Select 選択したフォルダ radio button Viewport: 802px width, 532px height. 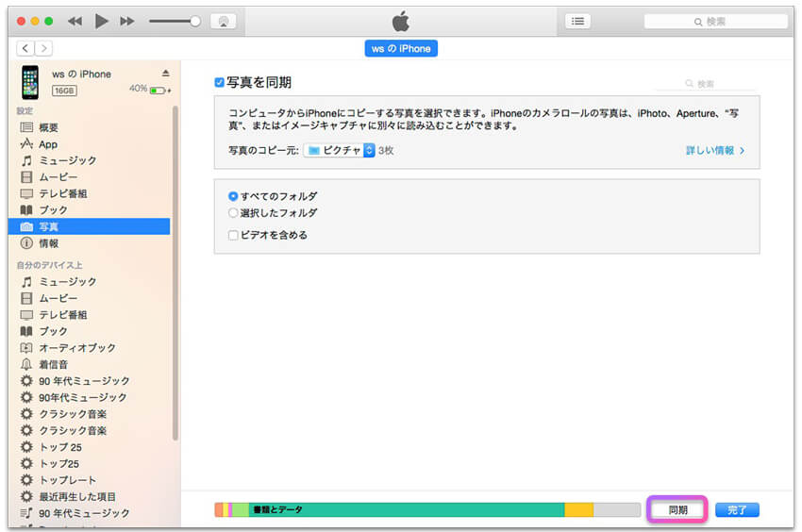pyautogui.click(x=233, y=212)
